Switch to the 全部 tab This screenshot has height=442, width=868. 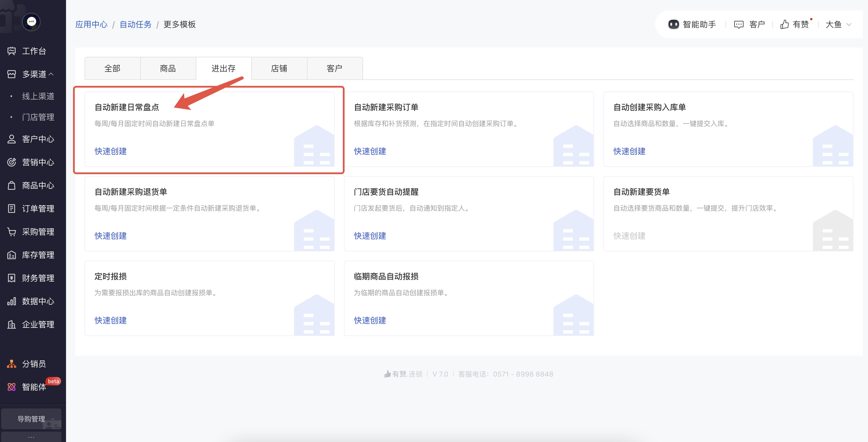tap(112, 68)
